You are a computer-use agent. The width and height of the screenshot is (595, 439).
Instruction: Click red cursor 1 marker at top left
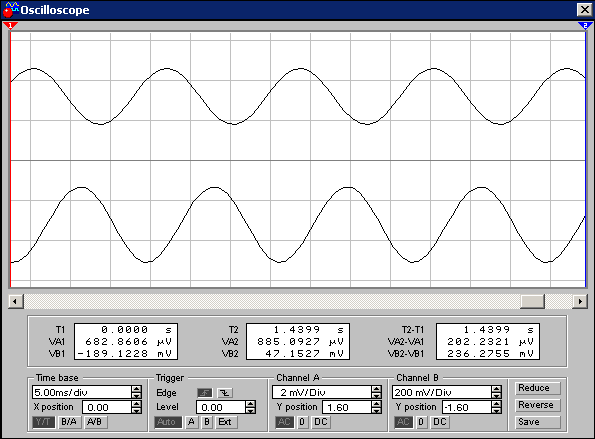point(10,25)
